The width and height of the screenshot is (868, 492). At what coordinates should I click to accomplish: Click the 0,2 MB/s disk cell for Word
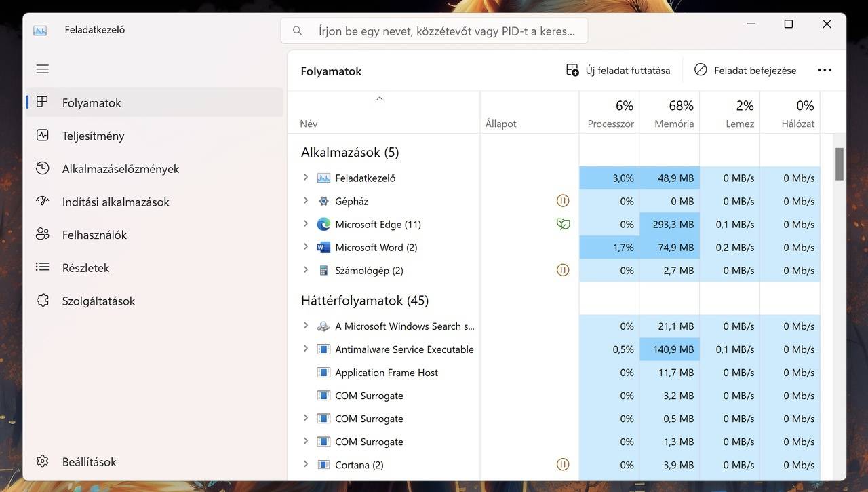[730, 247]
